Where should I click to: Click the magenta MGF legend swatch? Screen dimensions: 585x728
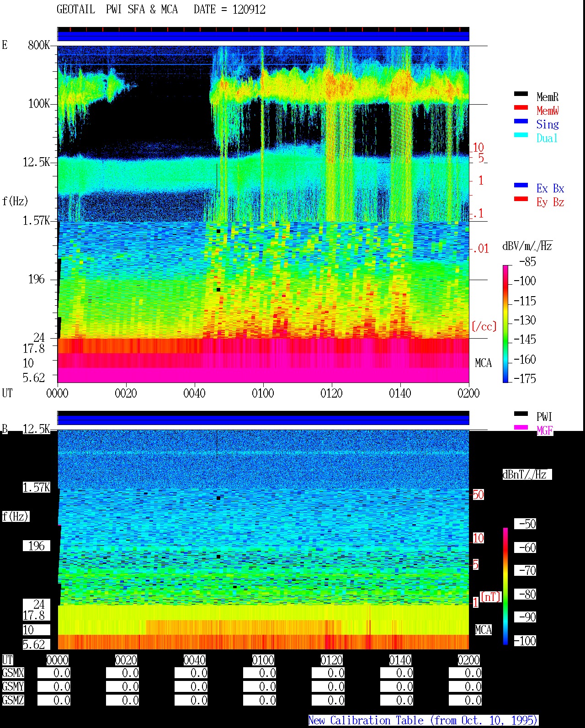521,428
